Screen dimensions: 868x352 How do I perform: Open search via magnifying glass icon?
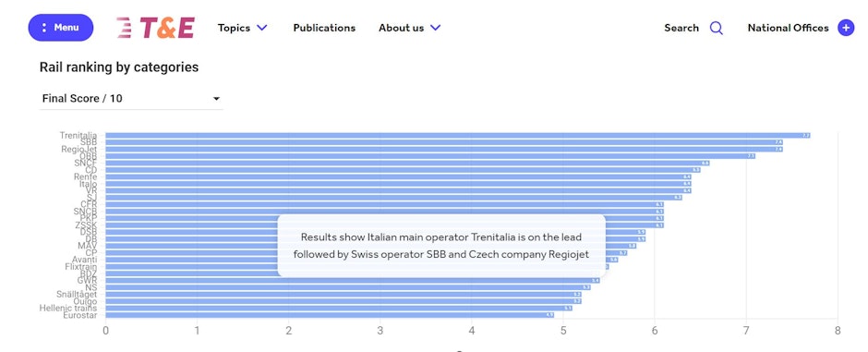(717, 28)
